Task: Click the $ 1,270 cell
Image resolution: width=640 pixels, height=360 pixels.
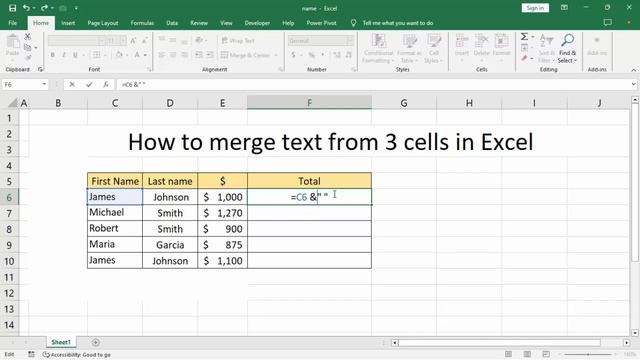Action: 222,213
